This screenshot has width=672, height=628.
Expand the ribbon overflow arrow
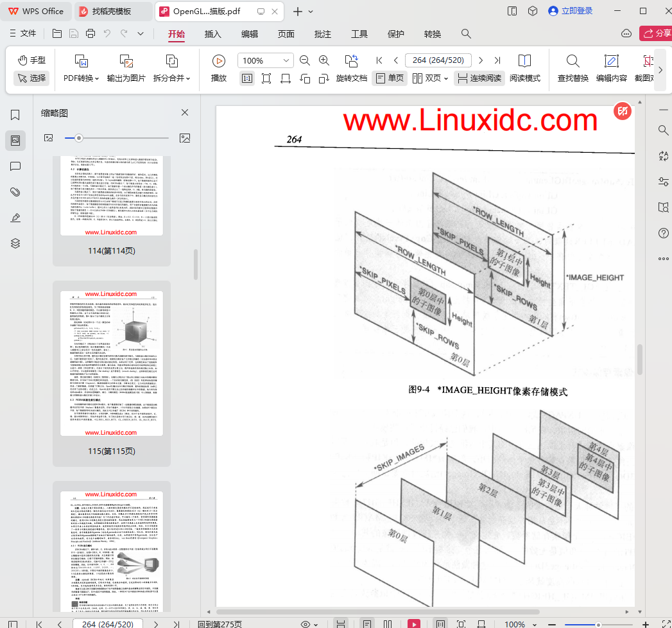pos(660,70)
